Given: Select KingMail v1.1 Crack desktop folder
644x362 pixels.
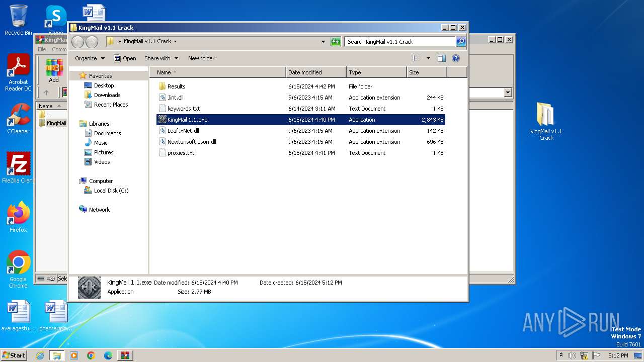Looking at the screenshot, I should [x=546, y=121].
